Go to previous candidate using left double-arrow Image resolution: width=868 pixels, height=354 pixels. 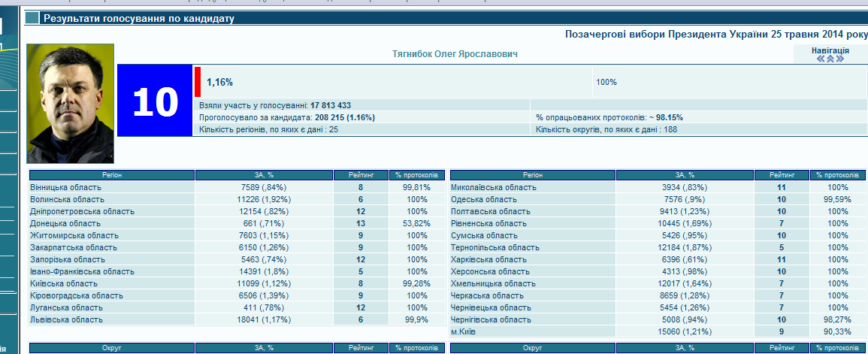click(821, 59)
